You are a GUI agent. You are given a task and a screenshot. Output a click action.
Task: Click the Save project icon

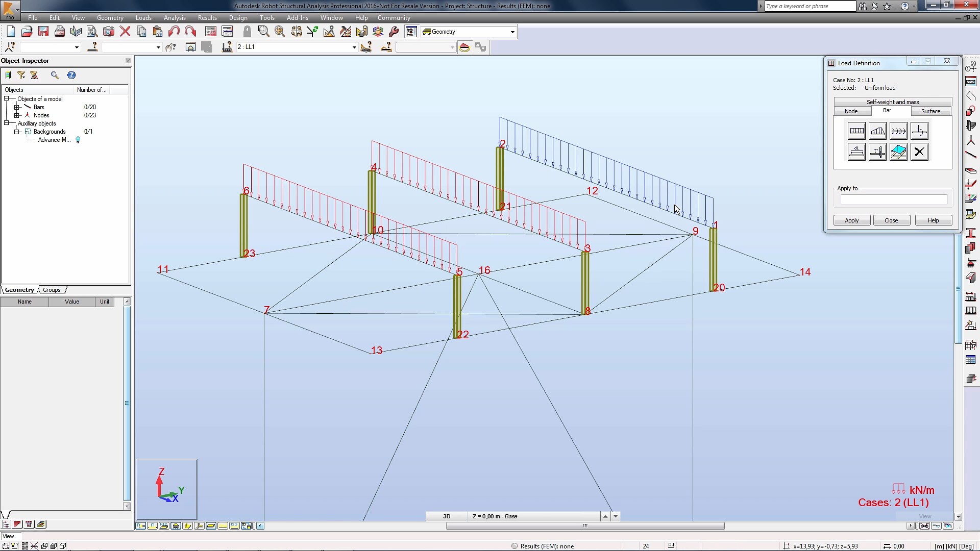(x=43, y=32)
